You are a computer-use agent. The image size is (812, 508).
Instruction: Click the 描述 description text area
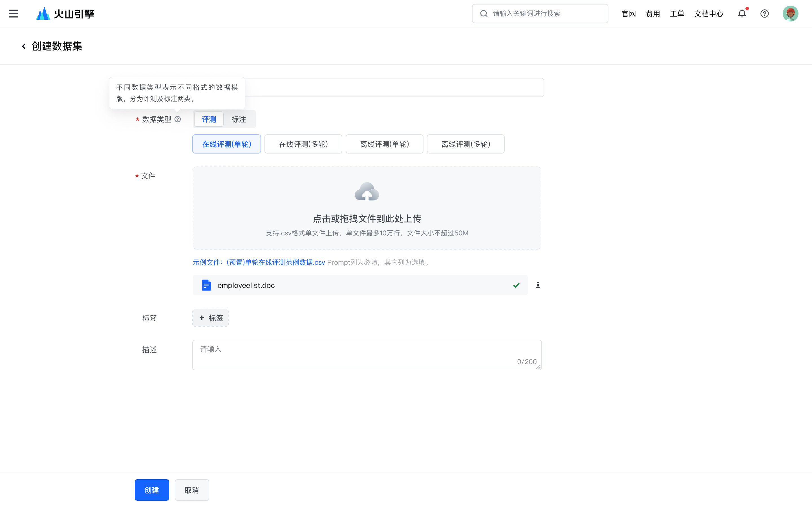pos(367,355)
